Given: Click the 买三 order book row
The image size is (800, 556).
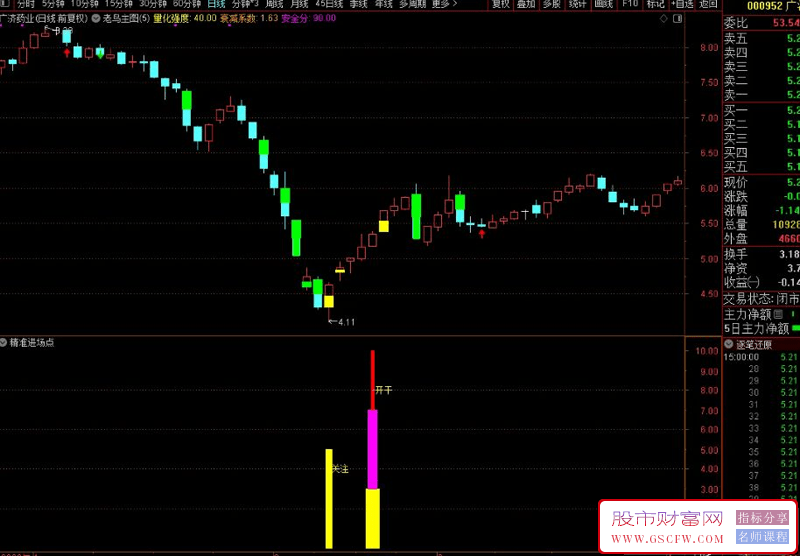Looking at the screenshot, I should [762, 138].
